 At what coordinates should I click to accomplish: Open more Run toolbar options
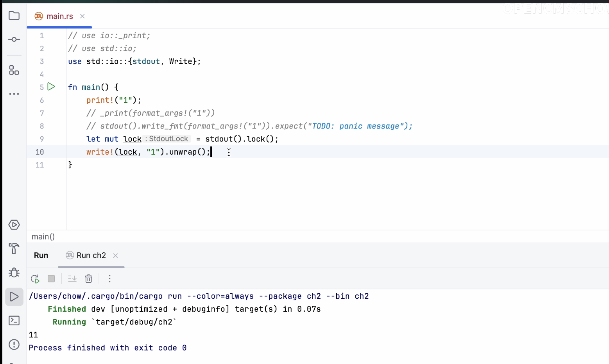point(110,279)
